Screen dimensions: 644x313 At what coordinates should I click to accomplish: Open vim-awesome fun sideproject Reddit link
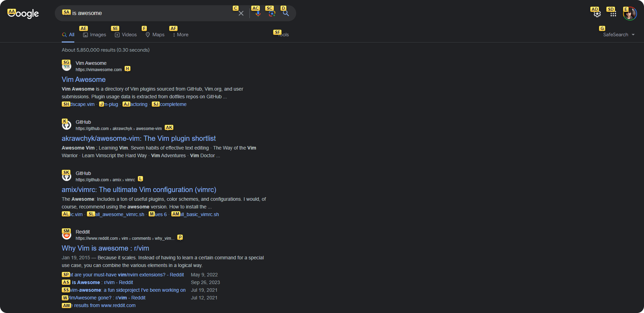click(x=124, y=290)
